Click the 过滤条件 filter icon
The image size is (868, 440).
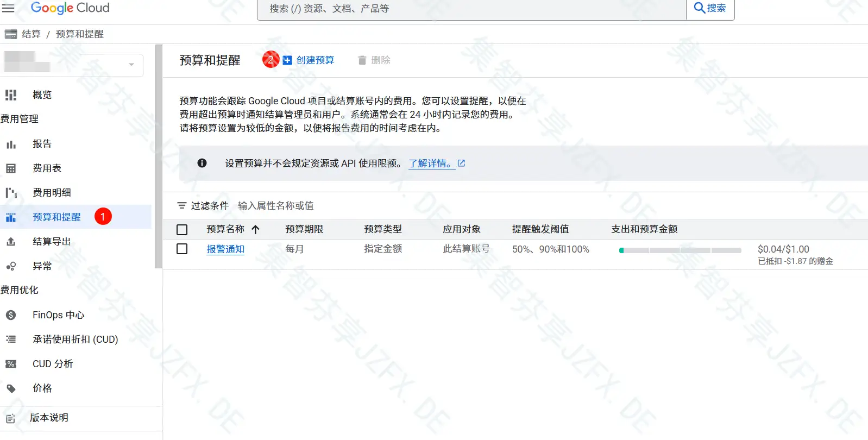click(182, 206)
